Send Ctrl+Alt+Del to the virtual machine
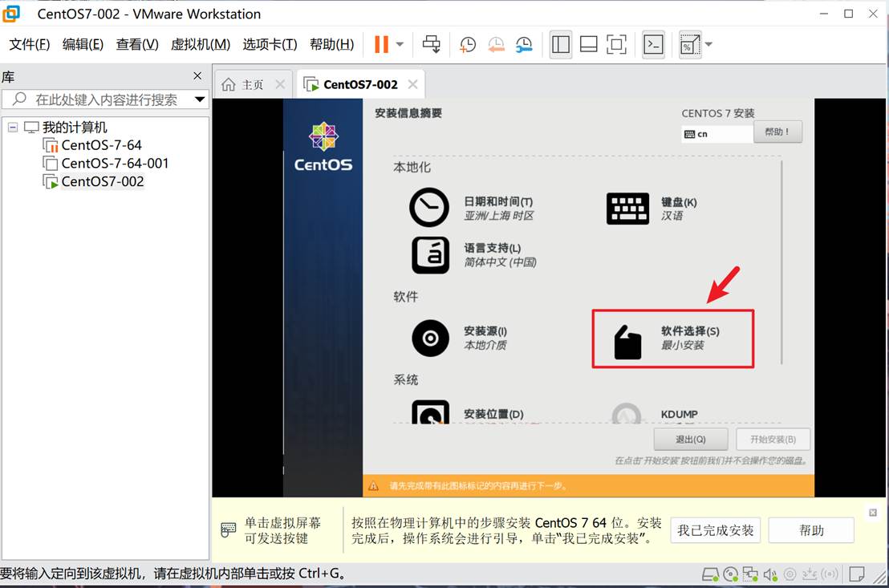Image resolution: width=889 pixels, height=588 pixels. tap(431, 44)
